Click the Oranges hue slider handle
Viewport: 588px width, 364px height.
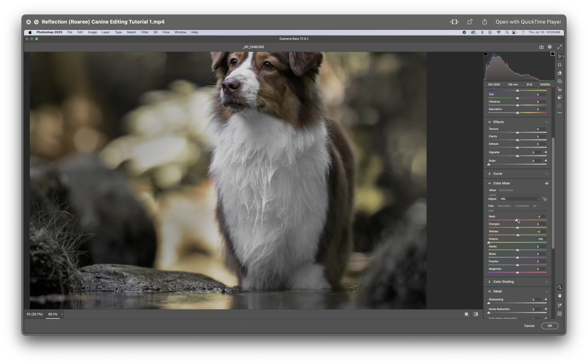pyautogui.click(x=517, y=227)
